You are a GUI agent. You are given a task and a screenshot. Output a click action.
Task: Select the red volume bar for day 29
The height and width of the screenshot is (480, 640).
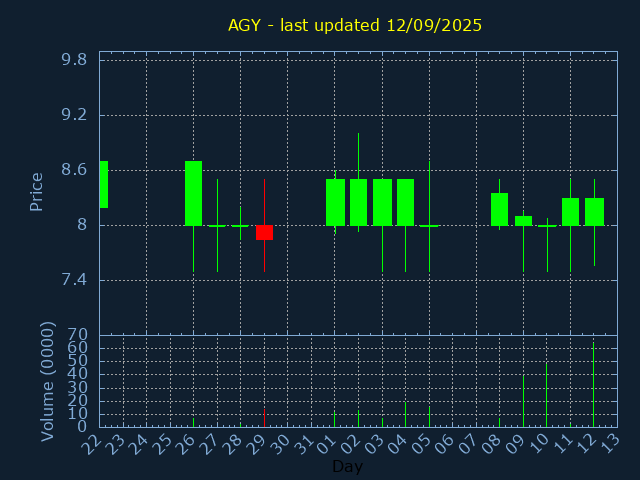[264, 418]
